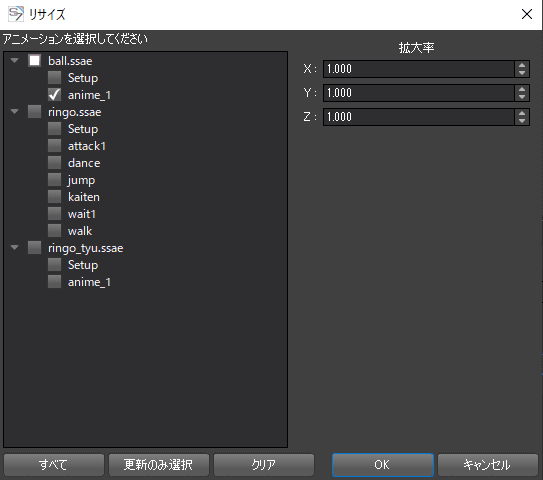Click the クリア button

click(264, 465)
